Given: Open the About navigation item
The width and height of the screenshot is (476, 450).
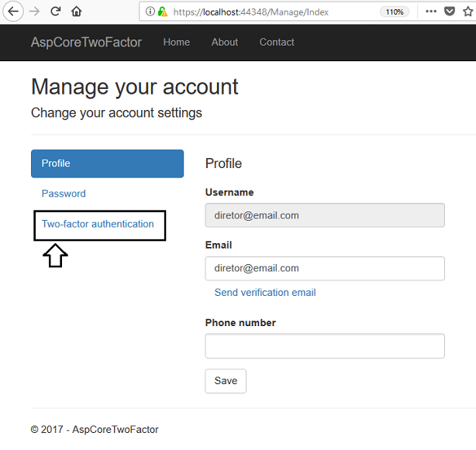Looking at the screenshot, I should pyautogui.click(x=225, y=42).
